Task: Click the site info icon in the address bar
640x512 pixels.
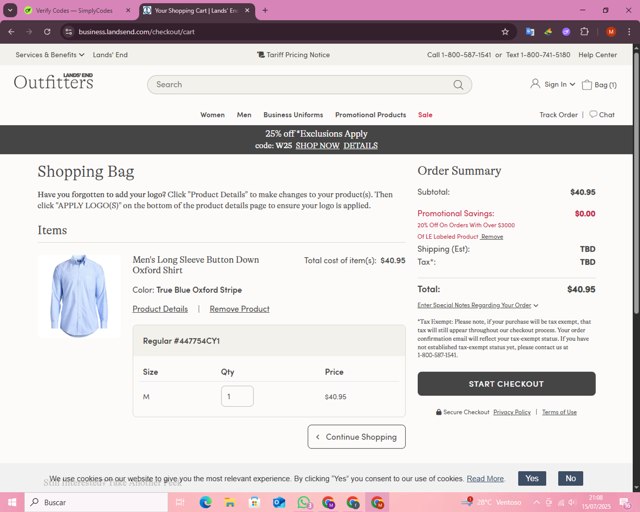Action: pos(69,32)
